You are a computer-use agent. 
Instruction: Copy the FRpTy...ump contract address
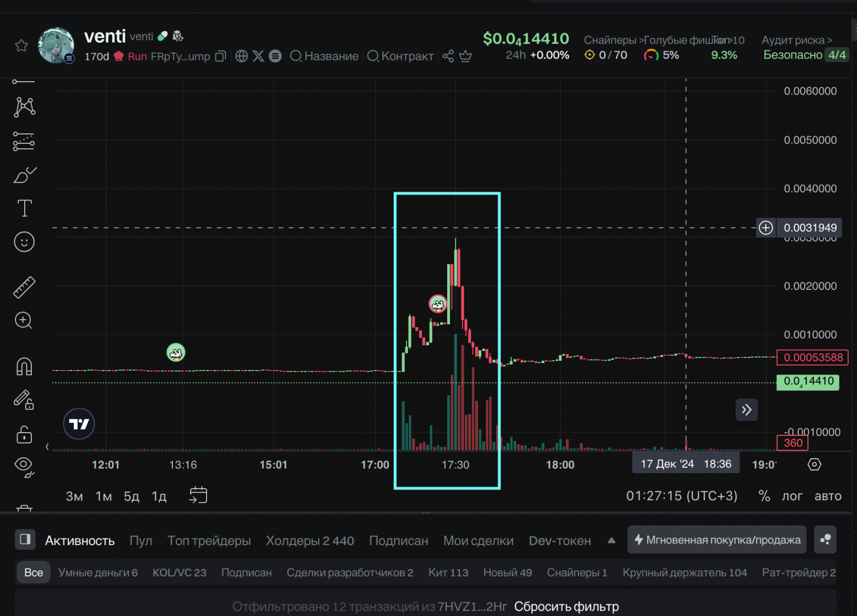[220, 56]
